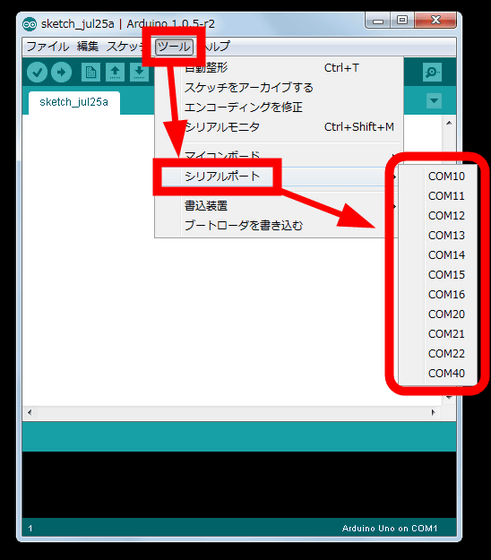This screenshot has height=560, width=491.
Task: Minimize the Arduino window
Action: tap(378, 21)
